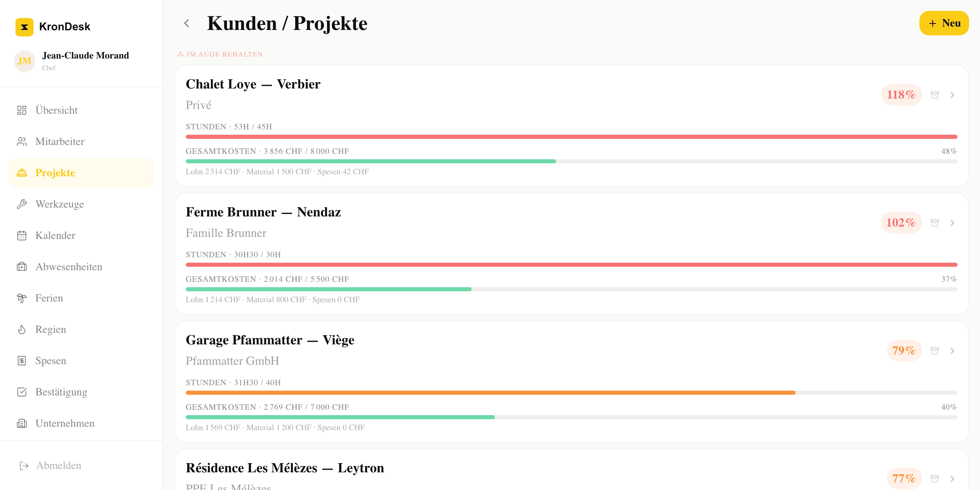Click the JM user avatar

(24, 61)
